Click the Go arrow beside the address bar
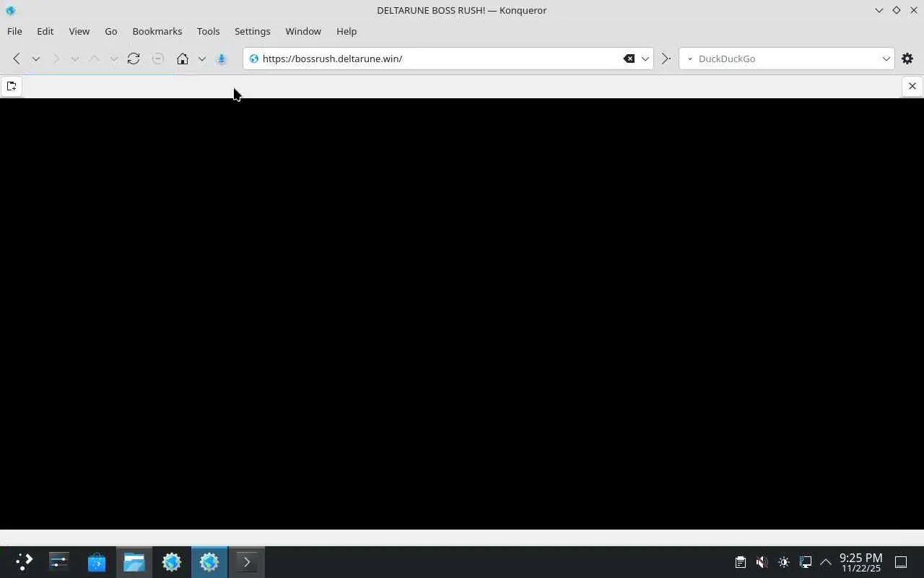 point(666,59)
